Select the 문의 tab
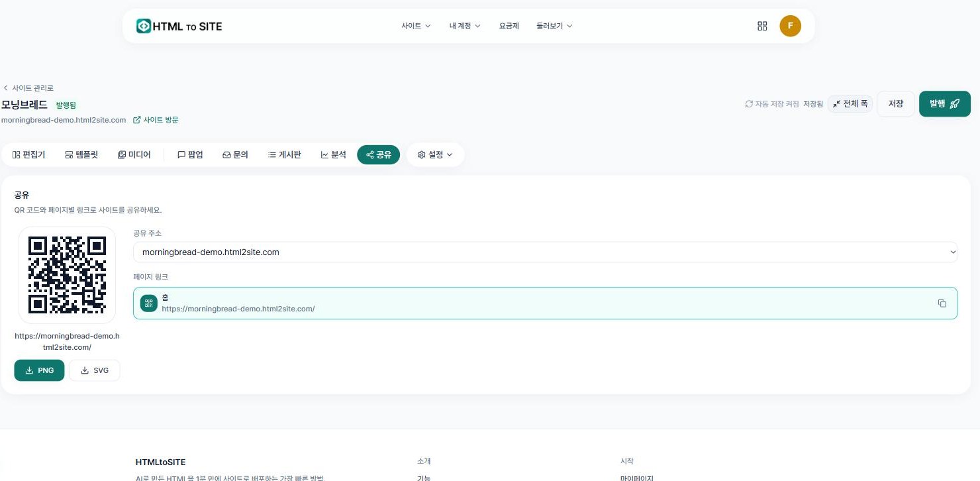The image size is (980, 481). (x=235, y=155)
